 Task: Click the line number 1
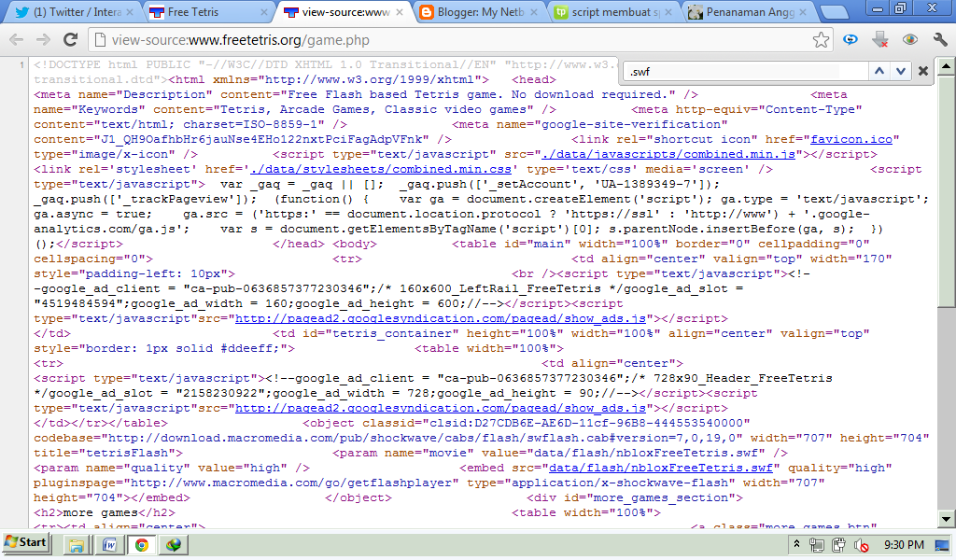coord(22,64)
